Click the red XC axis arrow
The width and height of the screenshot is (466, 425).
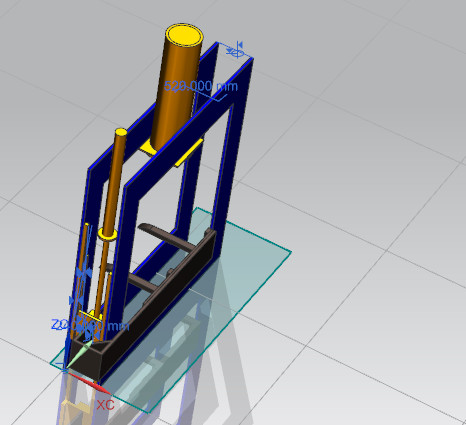[89, 384]
